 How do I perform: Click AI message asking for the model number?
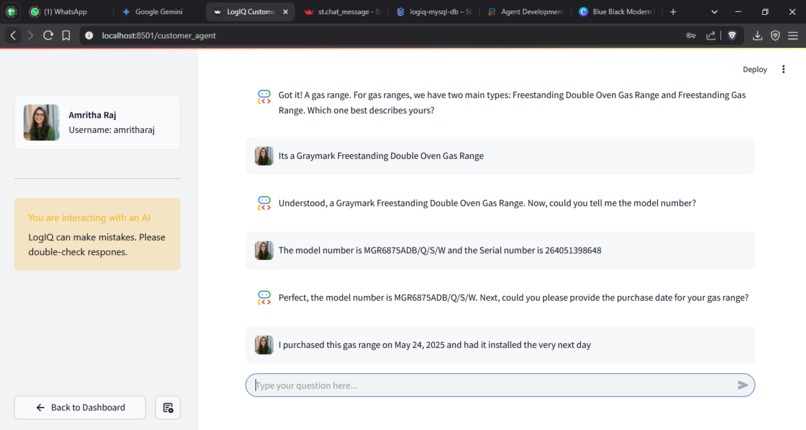[487, 203]
